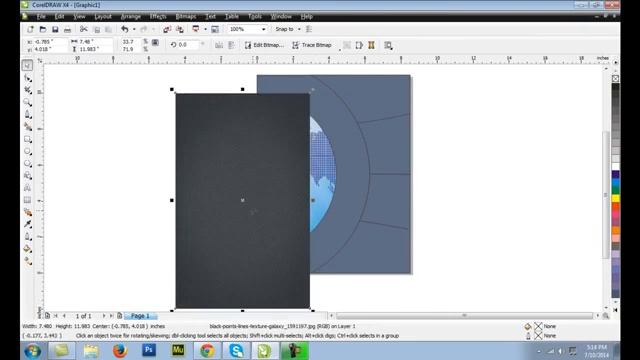Select the Smart Fill tool
Screen dimensions: 640x360
click(x=27, y=127)
